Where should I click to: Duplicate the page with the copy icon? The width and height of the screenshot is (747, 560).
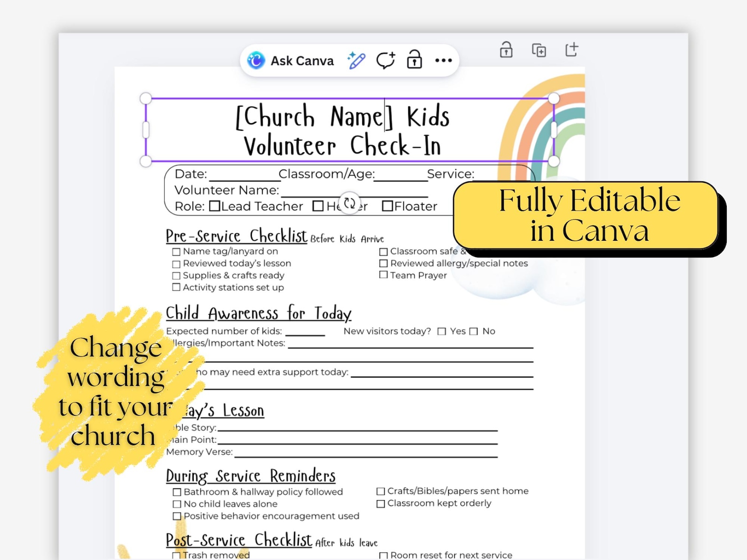539,50
